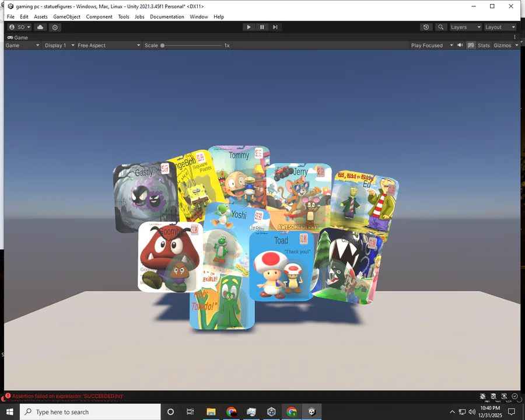The height and width of the screenshot is (420, 525).
Task: Click the Cortana circle icon
Action: (x=170, y=412)
